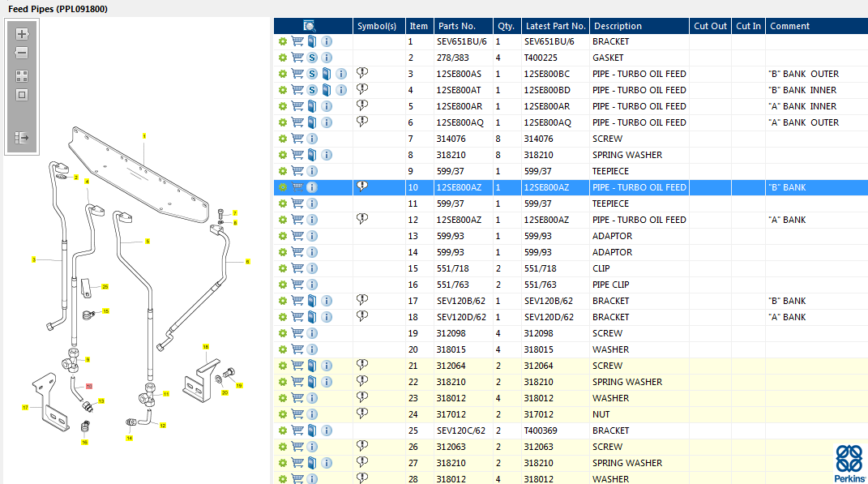Zoom in on the parts diagram
Viewport: 868px width, 484px height.
pyautogui.click(x=22, y=34)
